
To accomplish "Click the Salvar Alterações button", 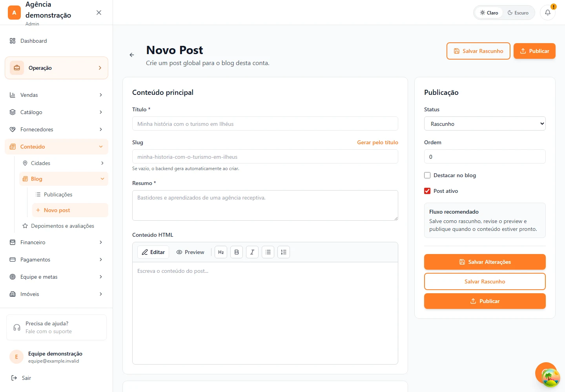I will click(x=485, y=262).
